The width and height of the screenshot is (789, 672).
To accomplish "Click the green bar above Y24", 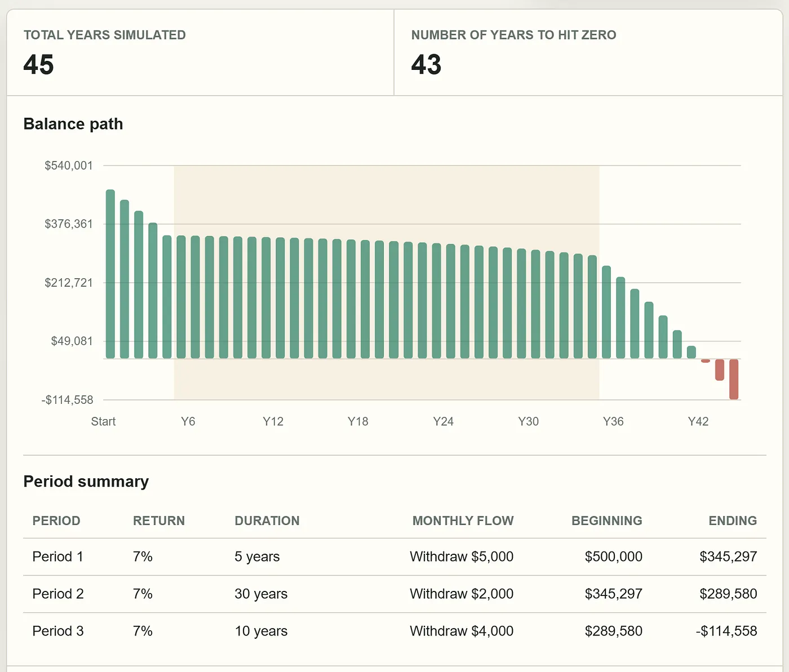I will [450, 301].
